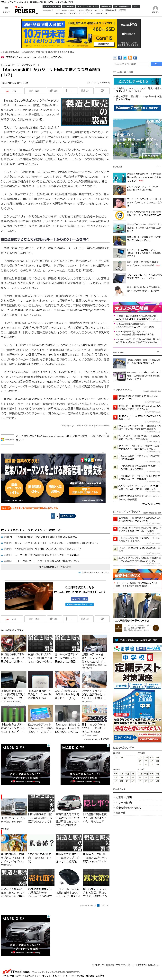162x980 pixels.
Task: Go to page 2 of the article
Action: point(57,516)
